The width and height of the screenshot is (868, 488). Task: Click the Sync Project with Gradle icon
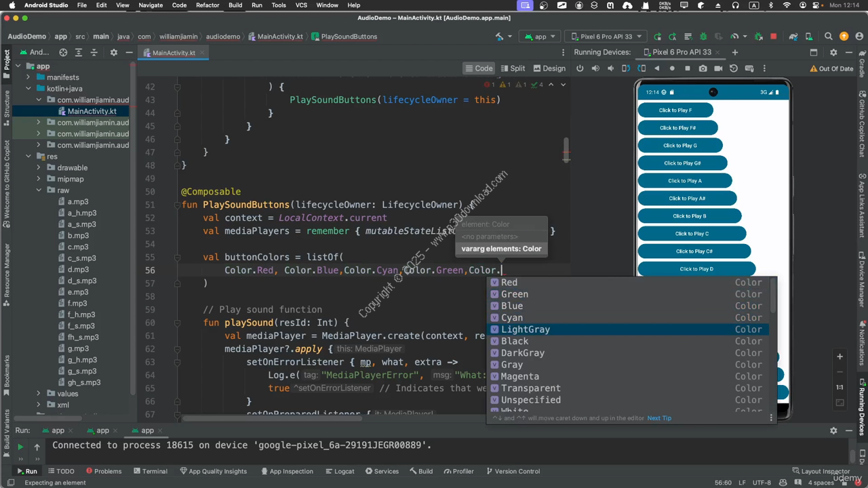(793, 37)
